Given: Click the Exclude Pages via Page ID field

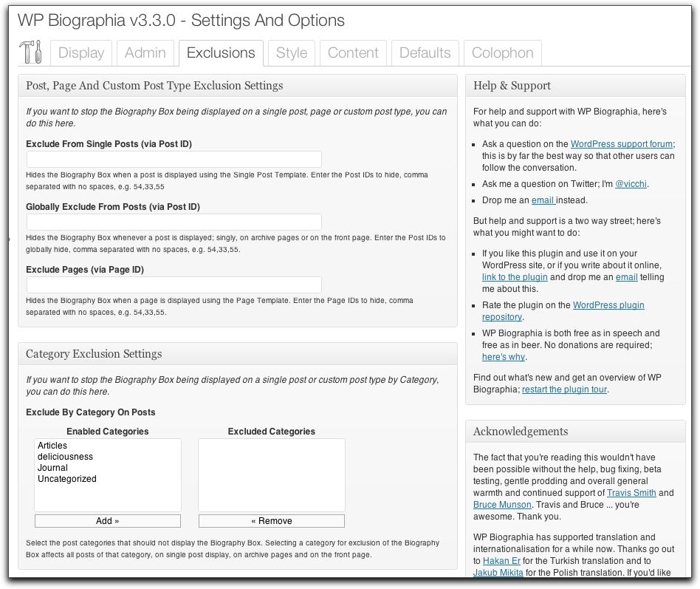Looking at the screenshot, I should [x=174, y=285].
